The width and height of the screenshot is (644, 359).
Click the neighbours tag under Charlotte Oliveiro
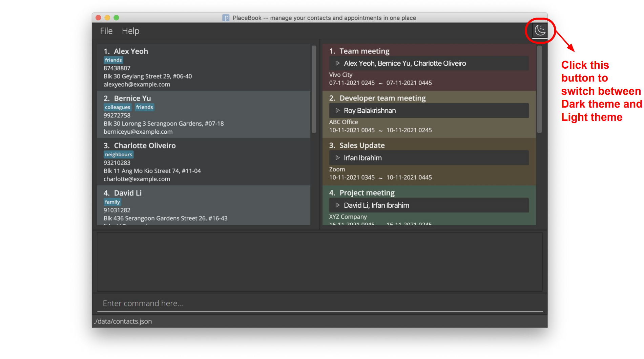[119, 155]
